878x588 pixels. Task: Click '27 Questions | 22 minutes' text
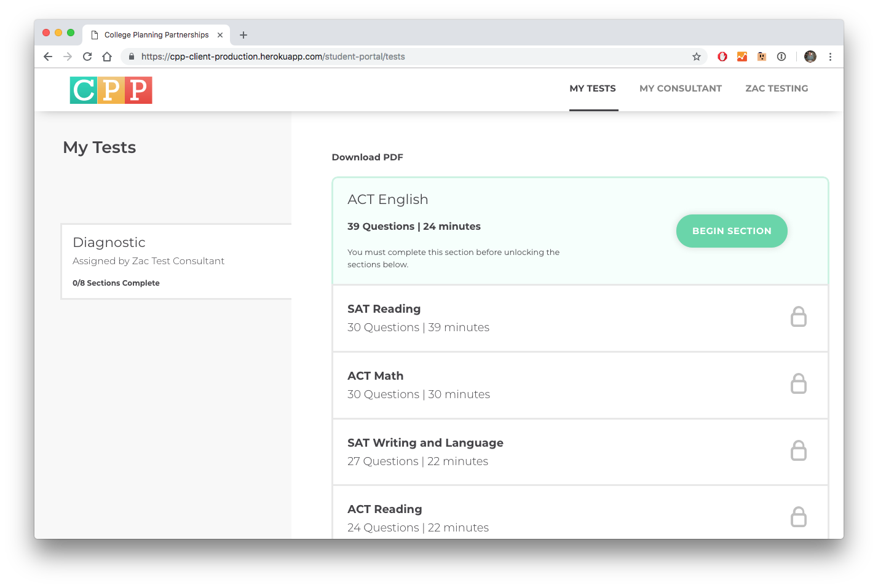pos(417,461)
